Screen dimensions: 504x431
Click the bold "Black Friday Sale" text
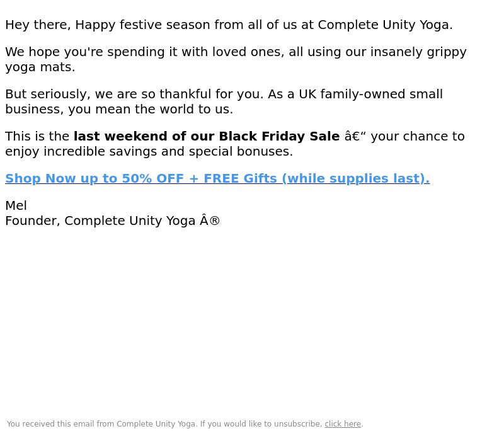click(278, 136)
